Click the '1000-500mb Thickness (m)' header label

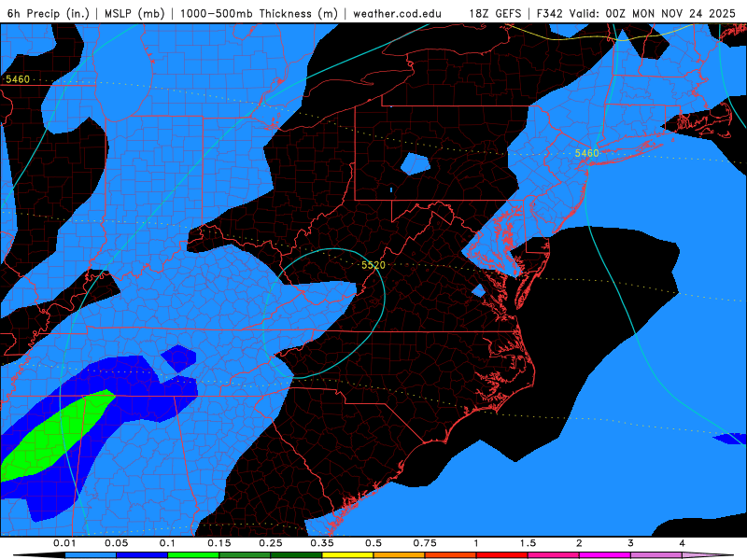[259, 13]
